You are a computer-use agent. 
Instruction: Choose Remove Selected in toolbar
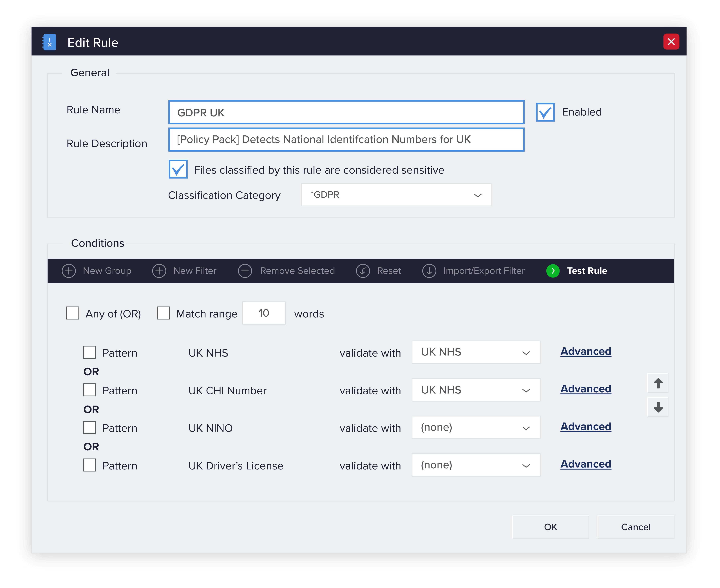[297, 271]
